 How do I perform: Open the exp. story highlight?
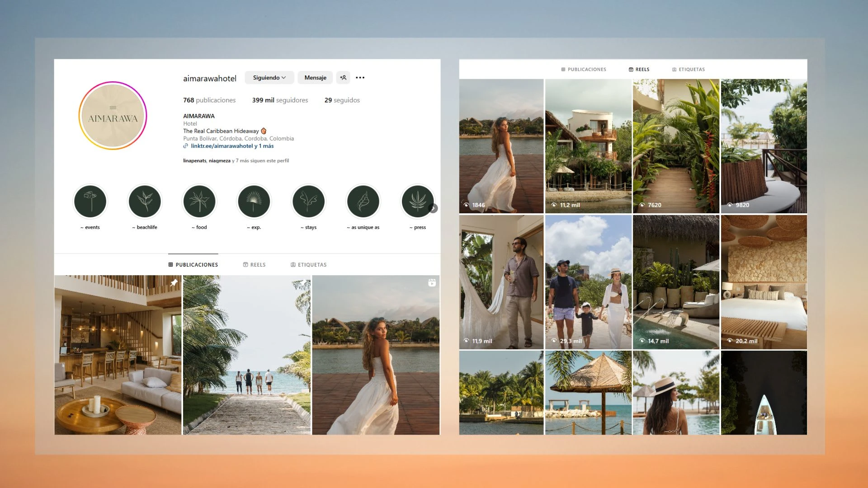(254, 202)
